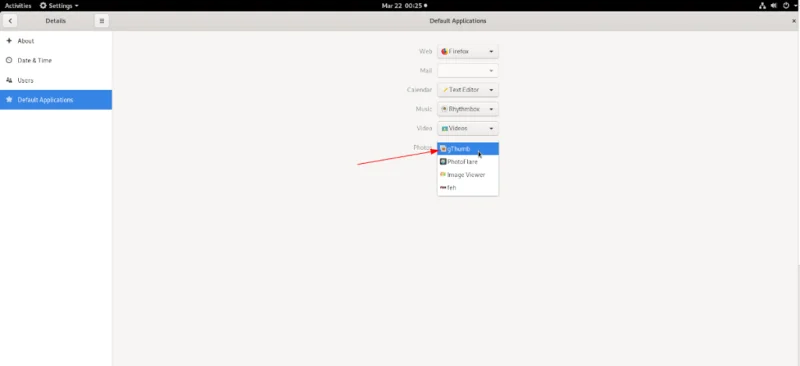Choose gThumb from the Photos list
Viewport: 800px width, 366px height.
tap(468, 149)
